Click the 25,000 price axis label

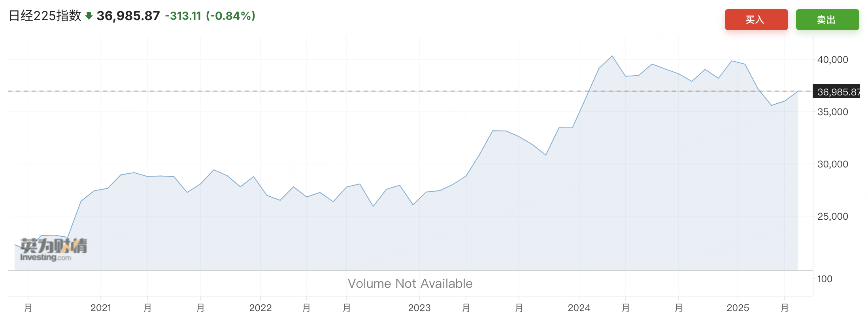pos(833,217)
